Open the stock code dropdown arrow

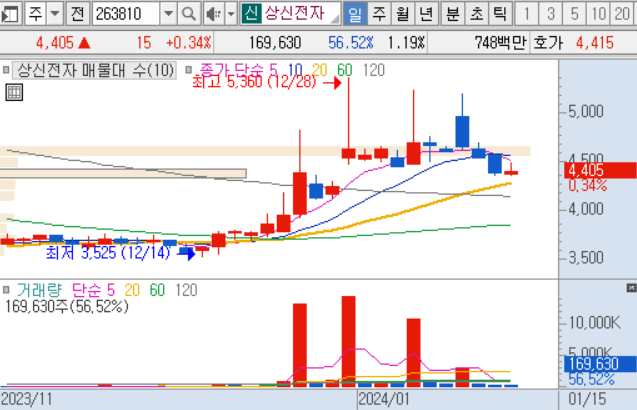coord(168,14)
